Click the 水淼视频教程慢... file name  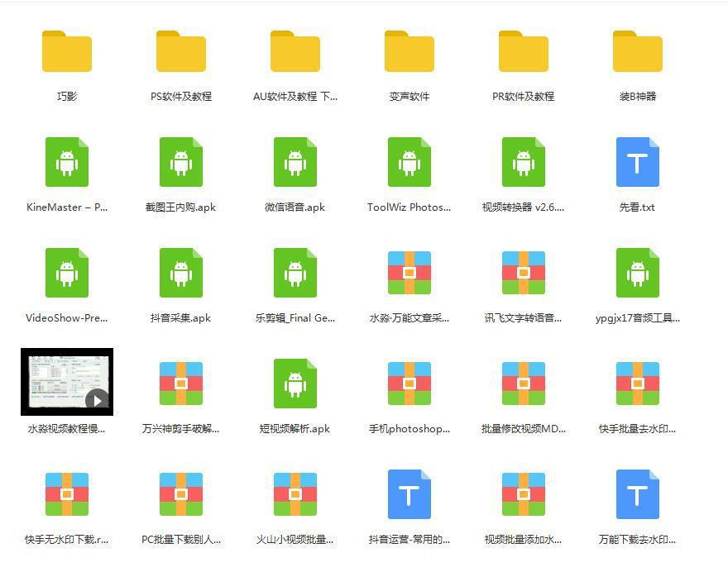67,429
